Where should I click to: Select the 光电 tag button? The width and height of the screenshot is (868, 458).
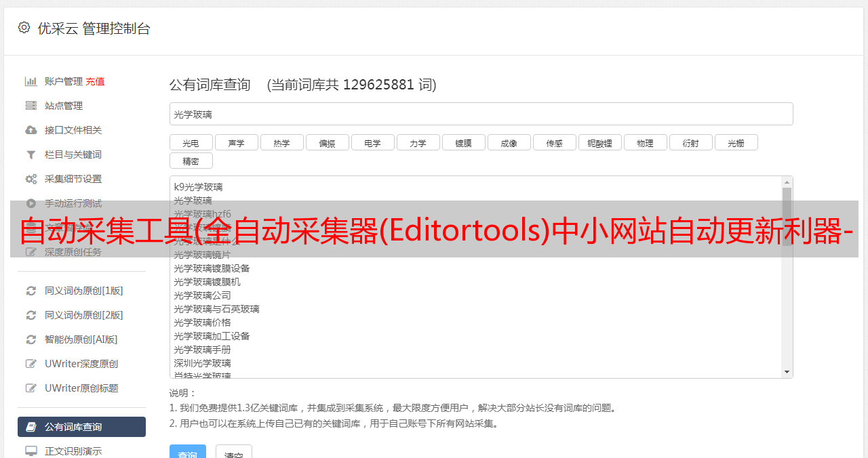coord(191,142)
